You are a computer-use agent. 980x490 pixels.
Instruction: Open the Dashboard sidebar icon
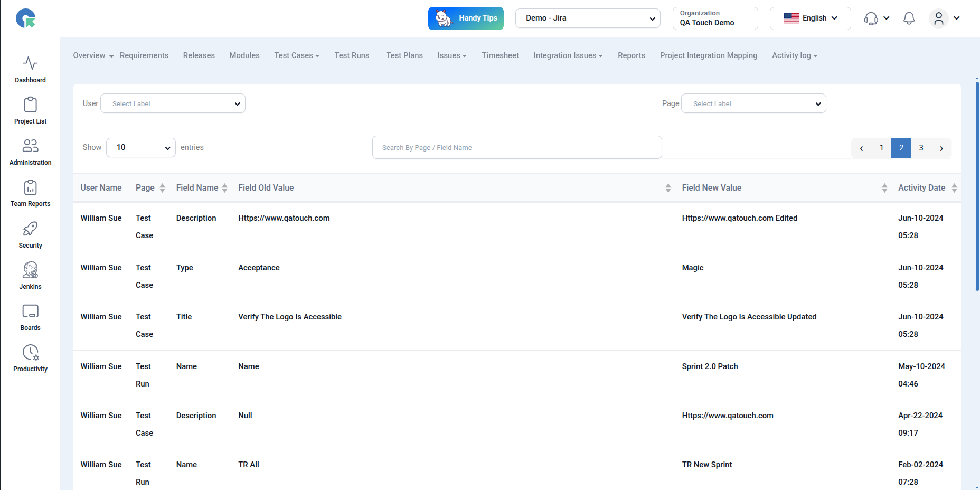click(x=30, y=64)
